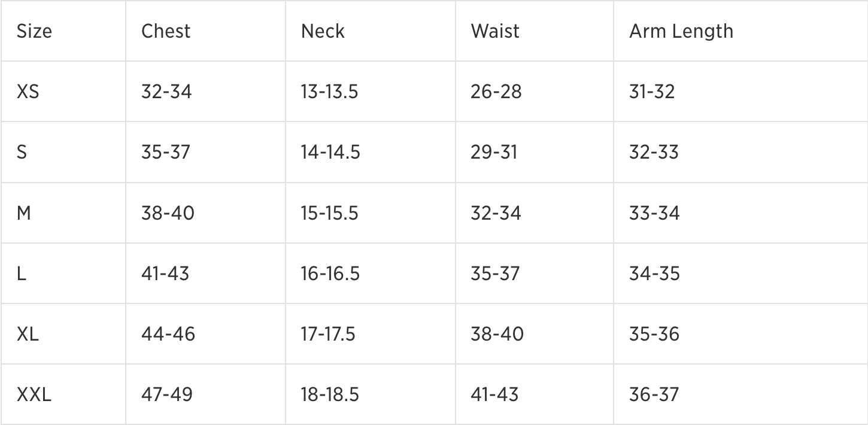The image size is (868, 425).
Task: Select neck measurement 18-18.5 cell
Action: click(330, 394)
